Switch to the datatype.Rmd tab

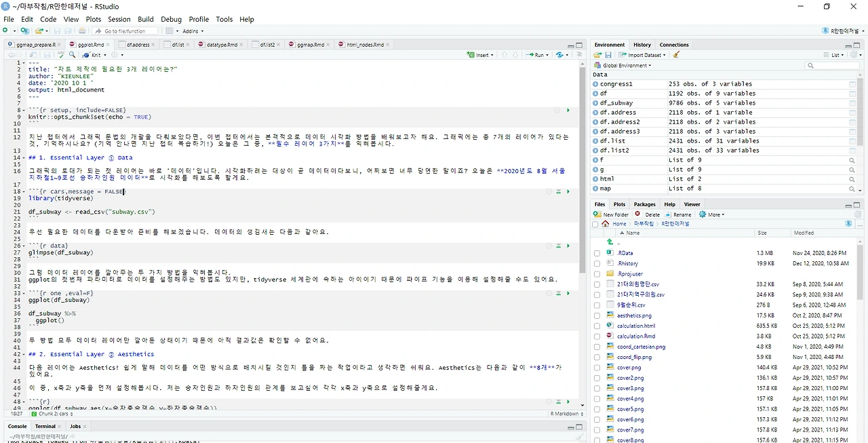222,44
